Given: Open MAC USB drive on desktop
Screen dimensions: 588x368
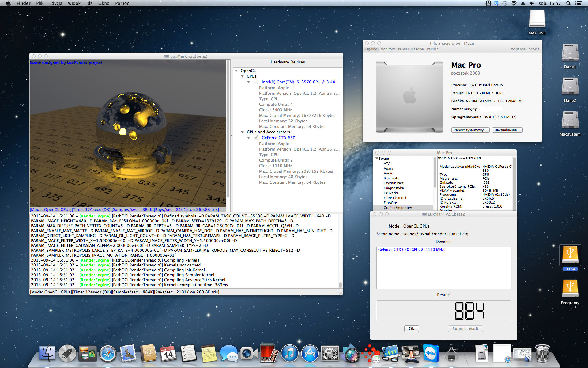Looking at the screenshot, I should (537, 19).
